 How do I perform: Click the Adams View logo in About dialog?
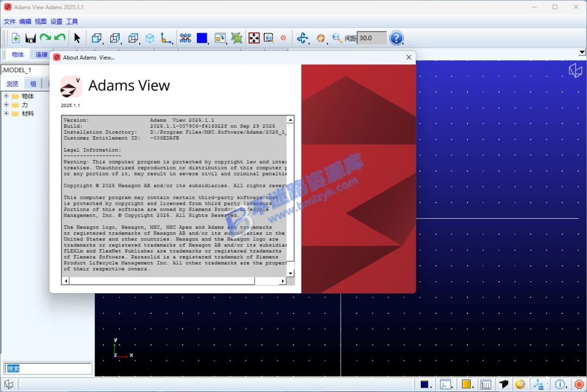click(x=71, y=86)
